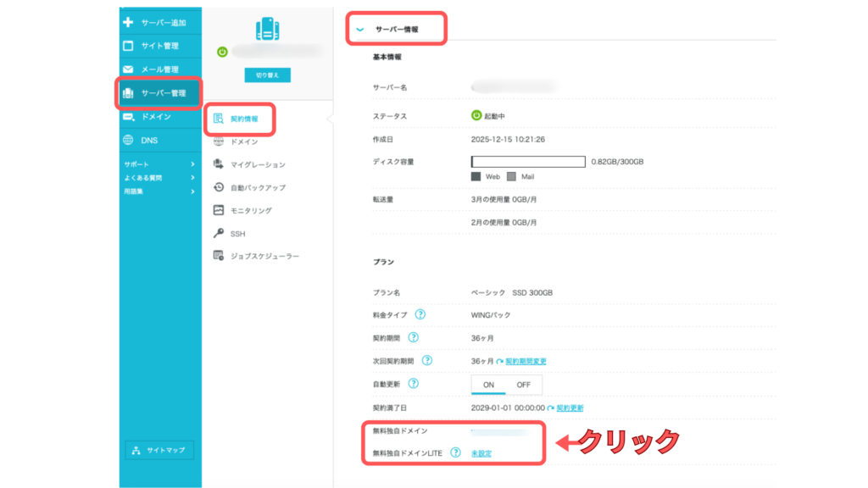The image size is (868, 488).
Task: Click the 契約期間変更 link
Action: pos(526,361)
